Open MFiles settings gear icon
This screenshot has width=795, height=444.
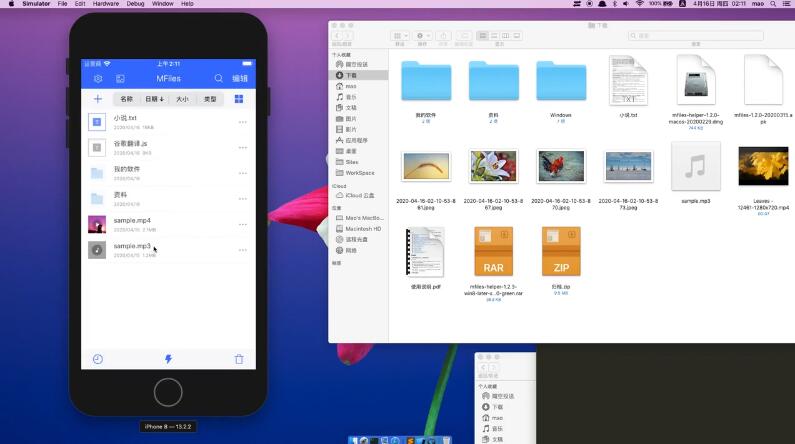98,78
